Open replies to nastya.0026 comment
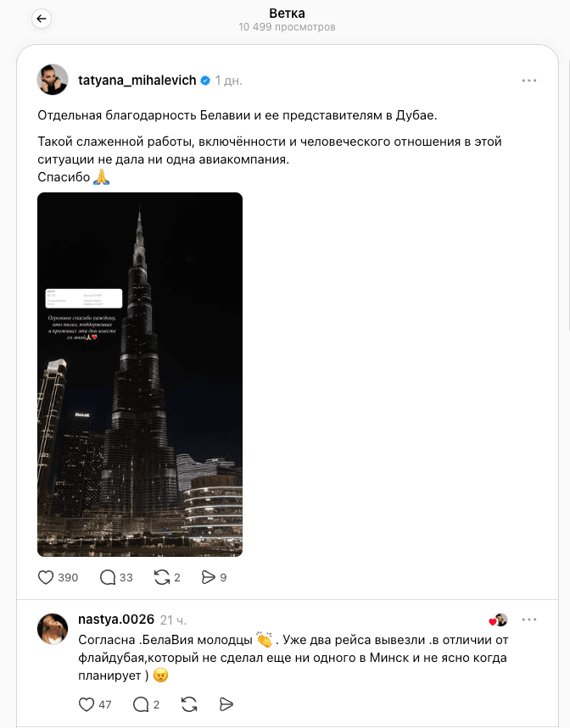 point(141,705)
